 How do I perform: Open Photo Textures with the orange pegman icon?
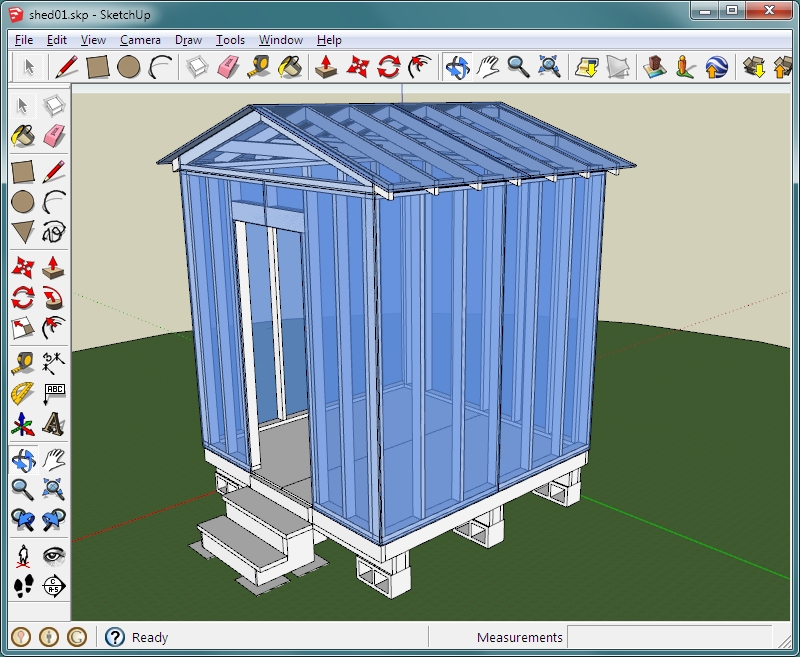tap(685, 67)
